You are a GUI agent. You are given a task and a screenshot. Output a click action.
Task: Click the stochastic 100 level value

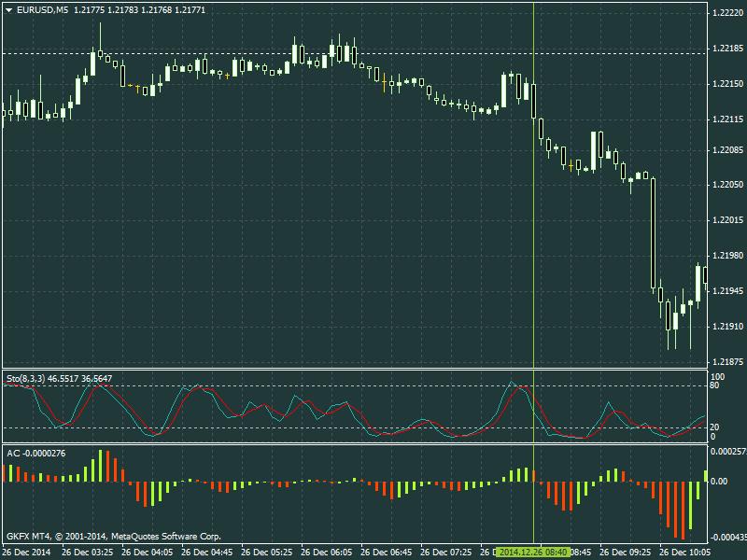pos(717,376)
